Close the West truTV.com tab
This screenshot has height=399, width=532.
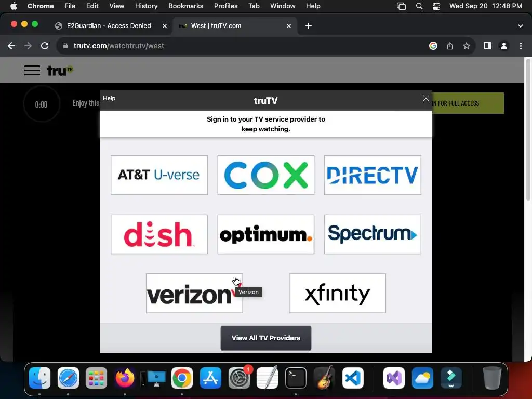click(289, 26)
